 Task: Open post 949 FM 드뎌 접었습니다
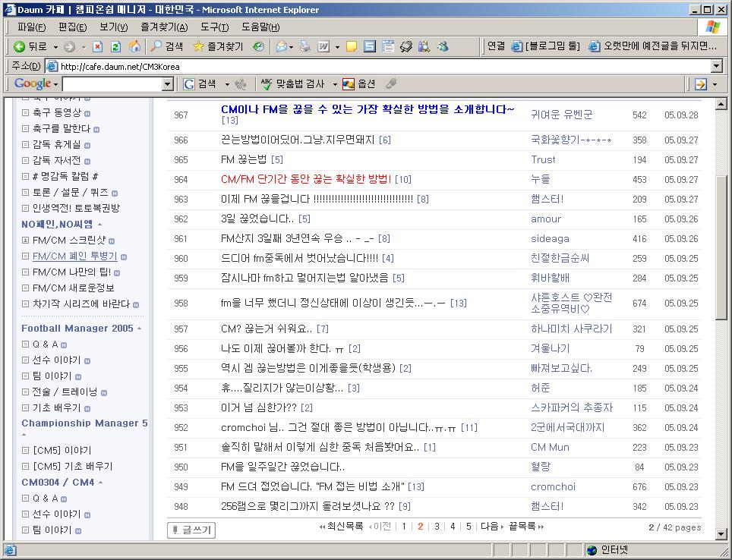[313, 486]
